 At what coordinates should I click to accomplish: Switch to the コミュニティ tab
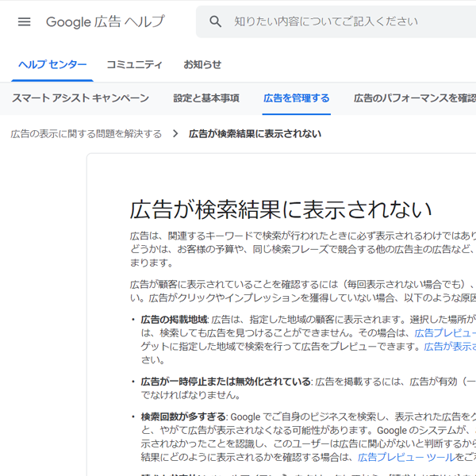pyautogui.click(x=135, y=64)
